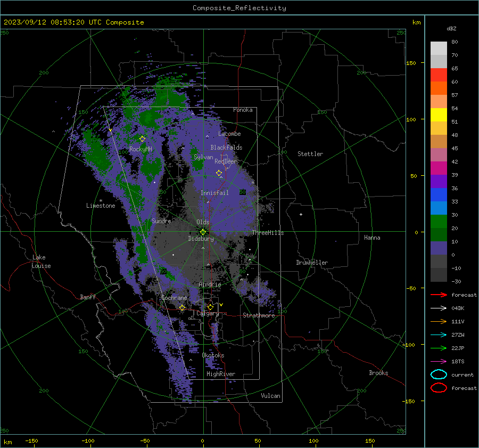The image size is (479, 448).
Task: Select the Strathmore label
Action: 259,315
